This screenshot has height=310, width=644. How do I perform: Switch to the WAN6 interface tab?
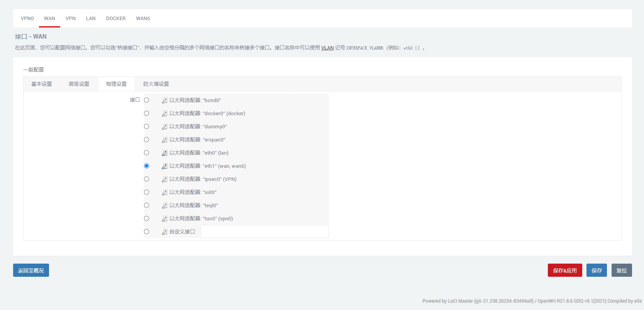pos(143,19)
